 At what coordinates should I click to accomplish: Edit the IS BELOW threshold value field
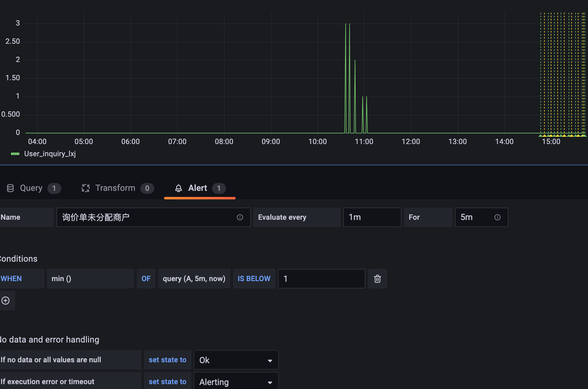point(322,279)
